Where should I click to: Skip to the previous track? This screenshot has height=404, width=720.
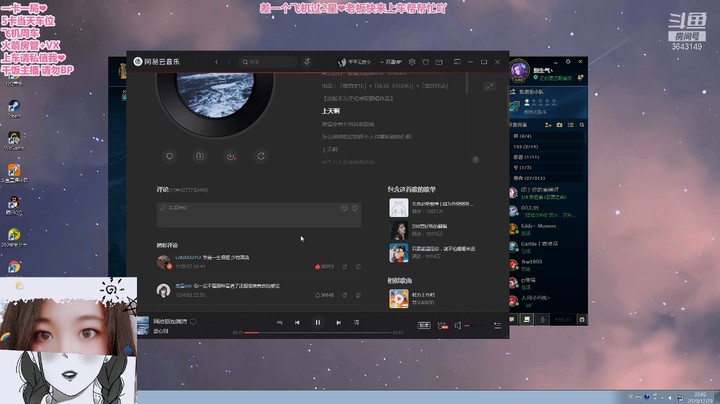pyautogui.click(x=297, y=322)
